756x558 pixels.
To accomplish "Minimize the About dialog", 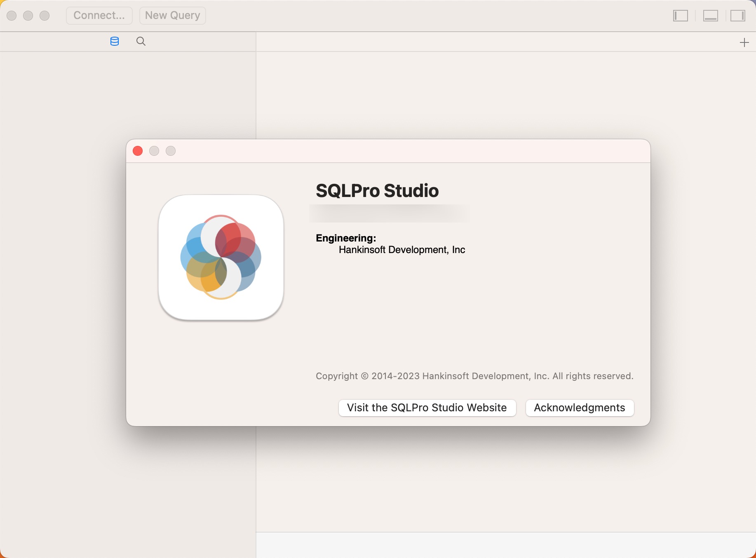I will tap(154, 151).
